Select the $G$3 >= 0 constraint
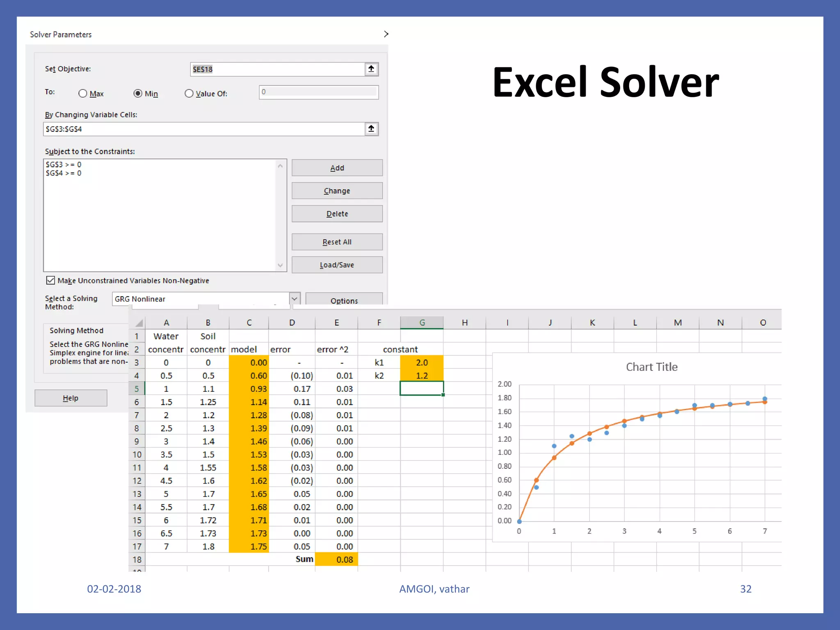Viewport: 840px width, 630px height. point(64,164)
